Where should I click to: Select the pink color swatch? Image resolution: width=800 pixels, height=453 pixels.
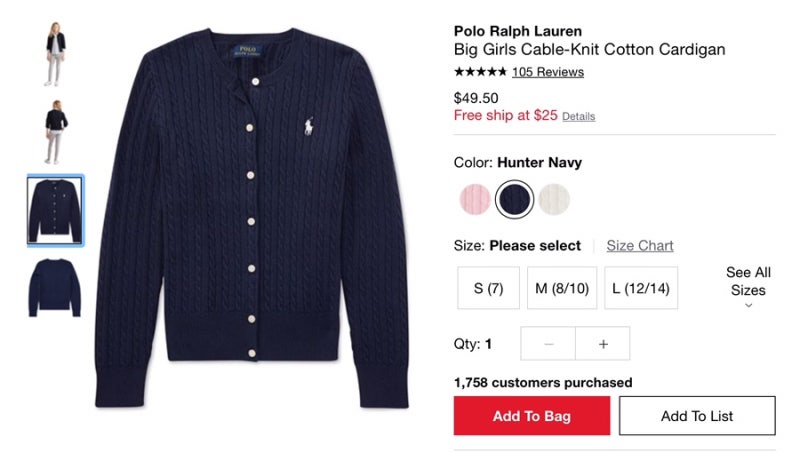(x=475, y=199)
